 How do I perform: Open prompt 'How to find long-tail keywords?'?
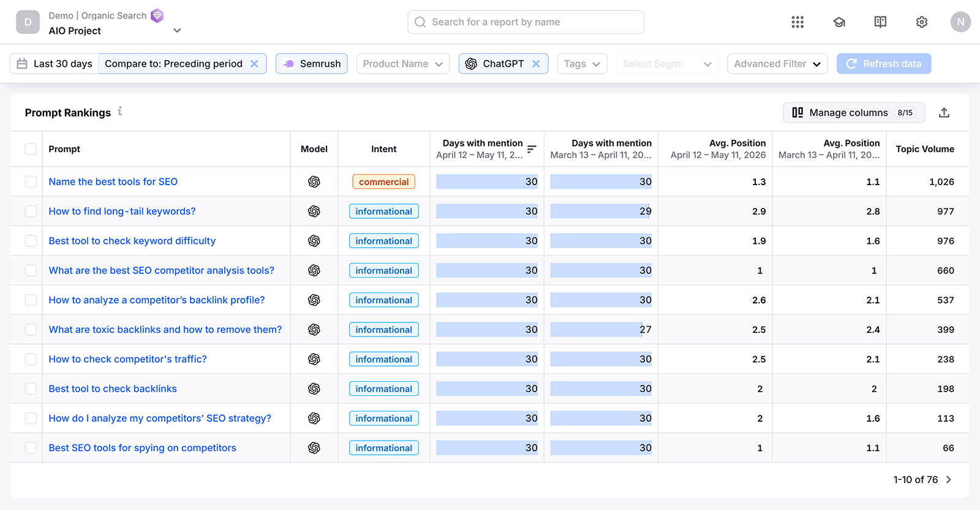123,211
